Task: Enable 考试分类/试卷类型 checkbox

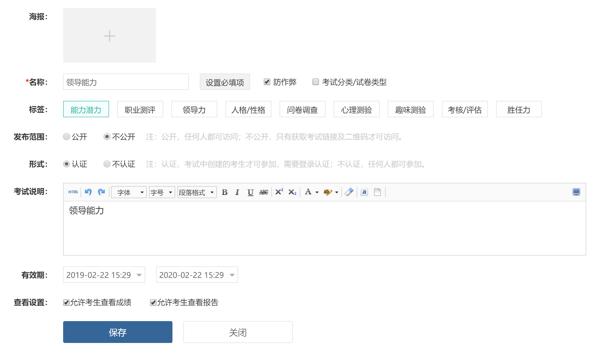Action: pos(315,82)
